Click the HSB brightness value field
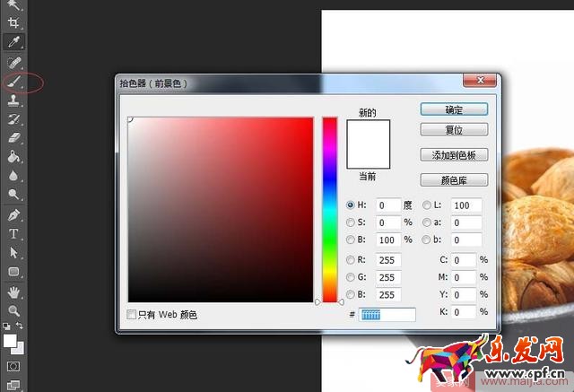The height and width of the screenshot is (392, 574). pyautogui.click(x=388, y=240)
